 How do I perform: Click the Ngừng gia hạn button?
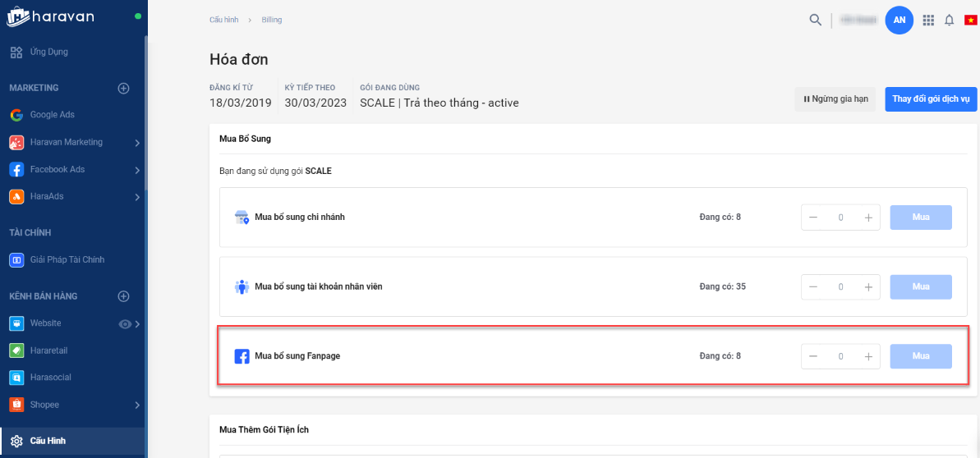(835, 99)
